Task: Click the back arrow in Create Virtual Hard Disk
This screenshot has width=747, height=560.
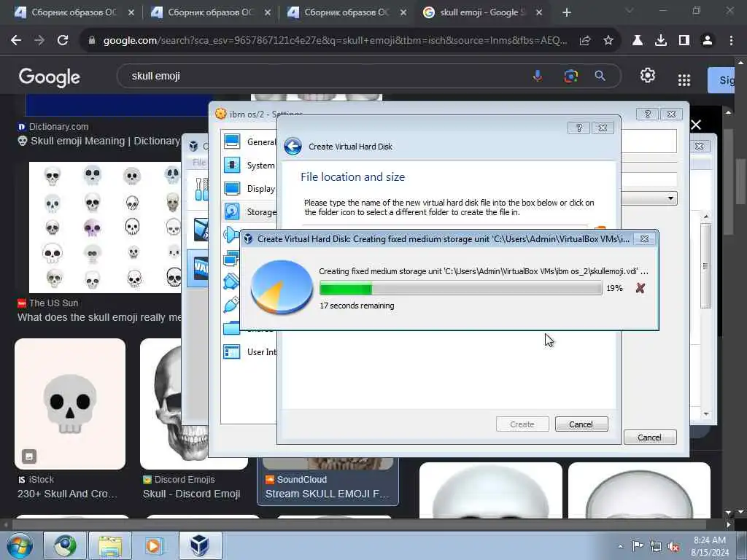Action: pyautogui.click(x=293, y=146)
